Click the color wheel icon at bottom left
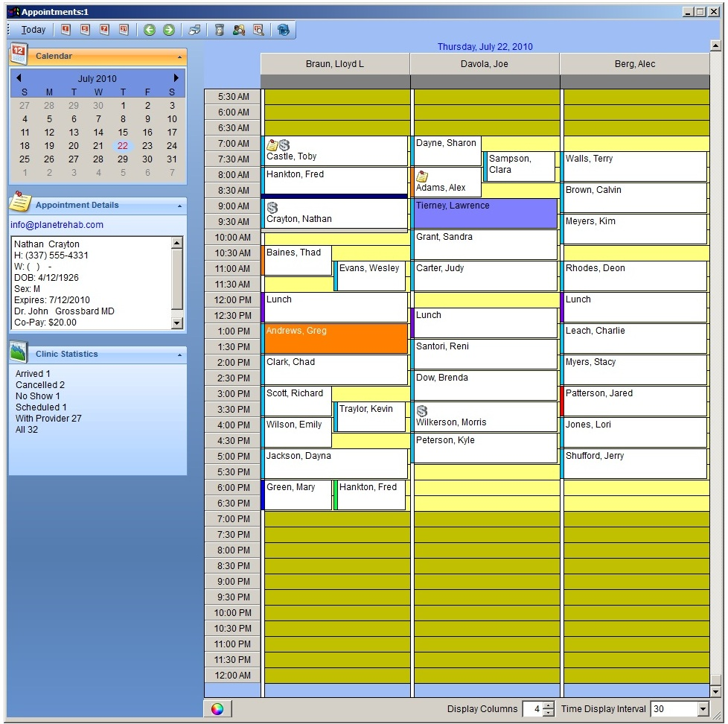Viewport: 728px width, 724px height. tap(217, 708)
